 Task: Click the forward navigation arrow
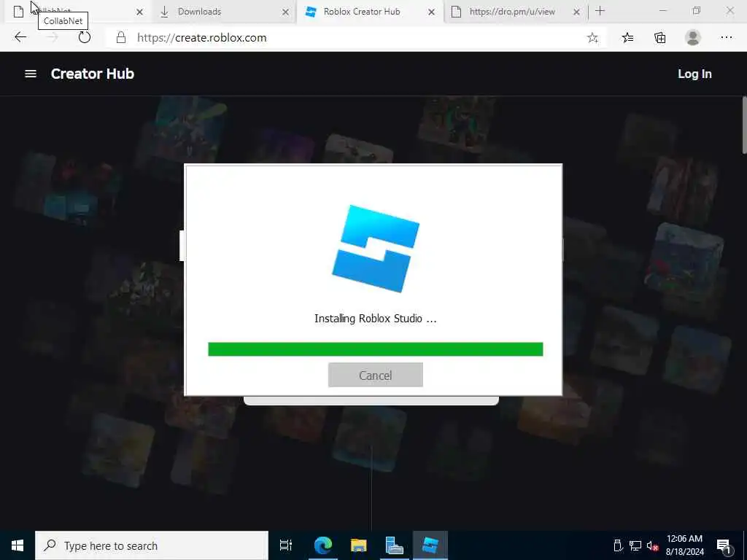(53, 37)
